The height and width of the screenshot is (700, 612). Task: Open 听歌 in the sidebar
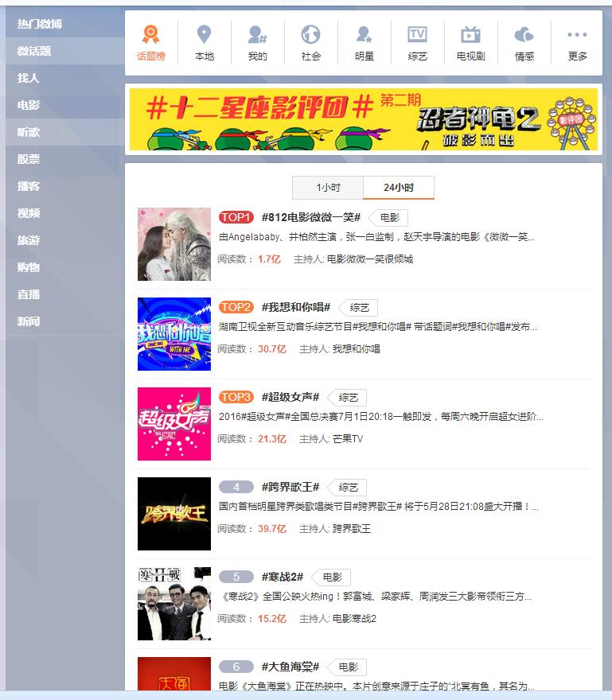[x=29, y=132]
